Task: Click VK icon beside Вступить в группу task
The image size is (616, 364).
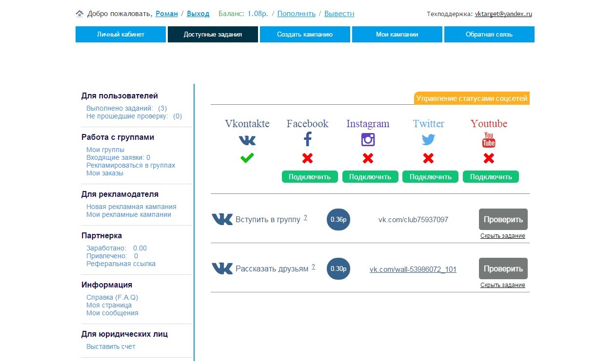Action: tap(222, 219)
